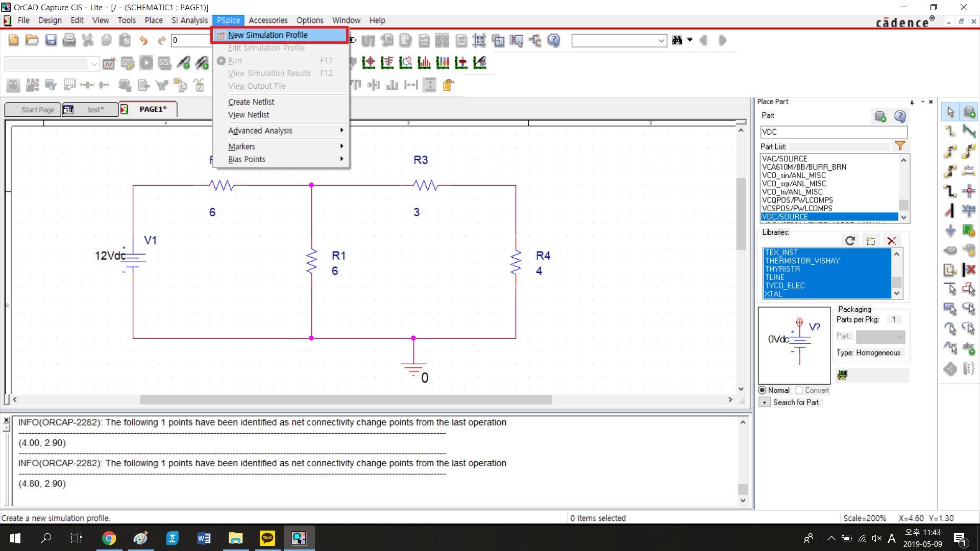The width and height of the screenshot is (980, 551).
Task: Open the SI Analysis menu
Action: pyautogui.click(x=189, y=20)
